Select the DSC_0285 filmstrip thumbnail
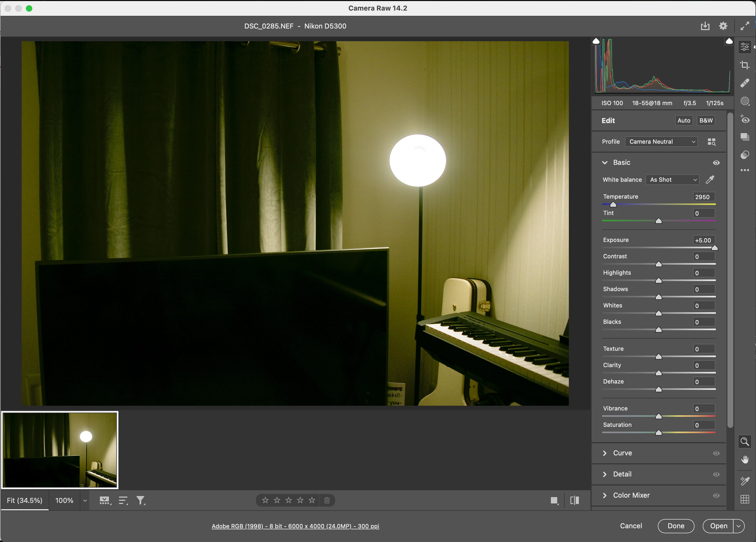 pos(60,450)
